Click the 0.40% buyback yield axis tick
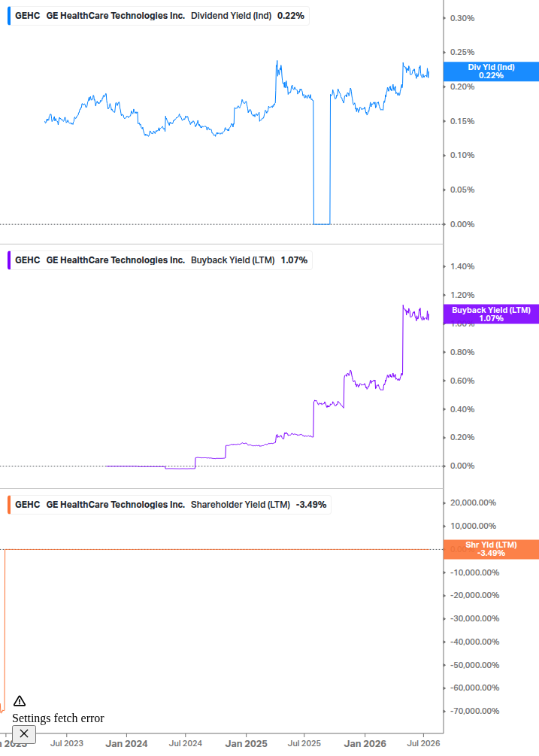The height and width of the screenshot is (756, 539). 462,409
